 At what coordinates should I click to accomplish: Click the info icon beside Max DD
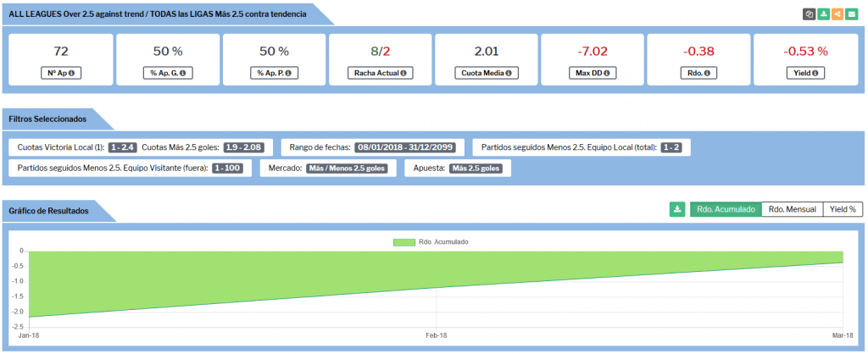point(607,73)
